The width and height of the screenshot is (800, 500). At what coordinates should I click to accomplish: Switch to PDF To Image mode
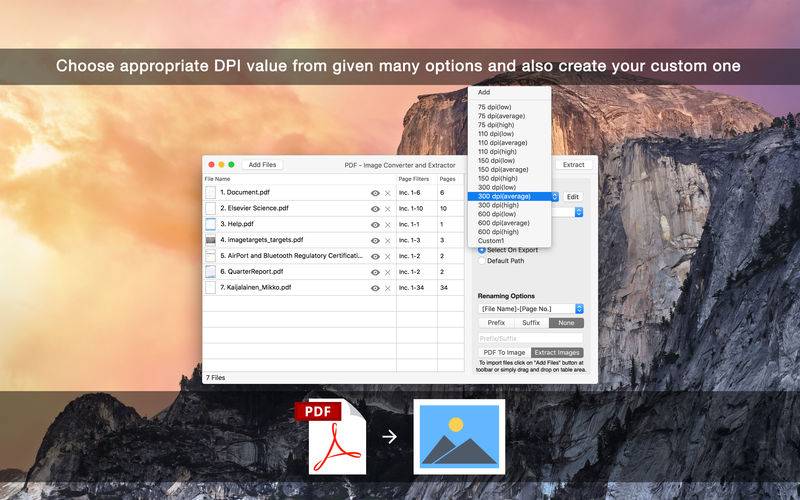point(504,353)
